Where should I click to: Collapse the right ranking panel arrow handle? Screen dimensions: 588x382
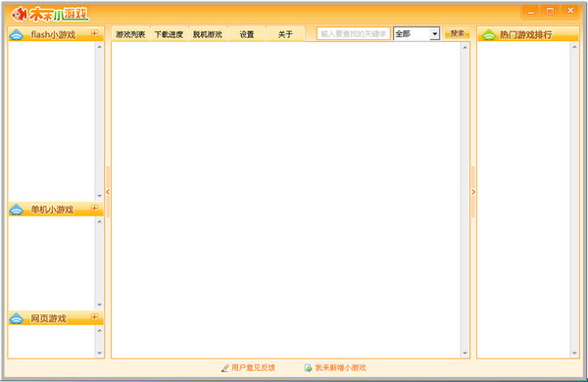point(473,192)
